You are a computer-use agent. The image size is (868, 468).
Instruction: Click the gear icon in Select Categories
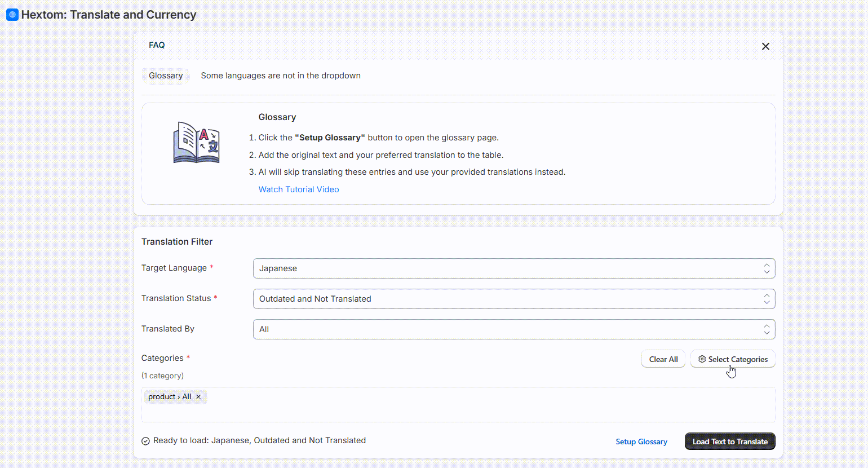(702, 359)
